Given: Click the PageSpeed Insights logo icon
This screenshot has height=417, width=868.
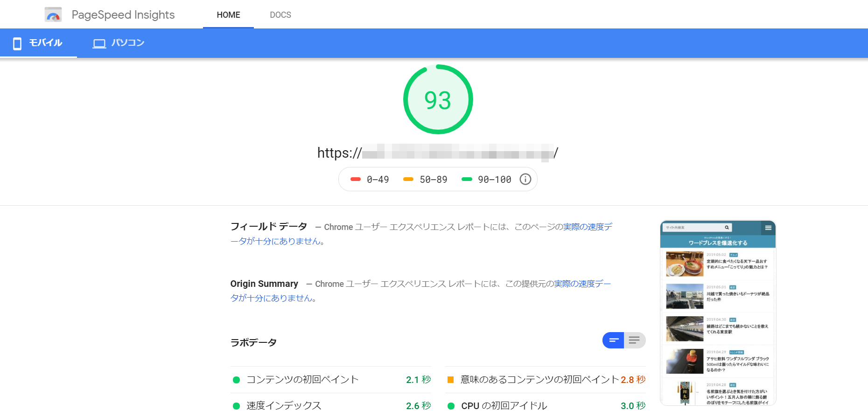Looking at the screenshot, I should (53, 14).
